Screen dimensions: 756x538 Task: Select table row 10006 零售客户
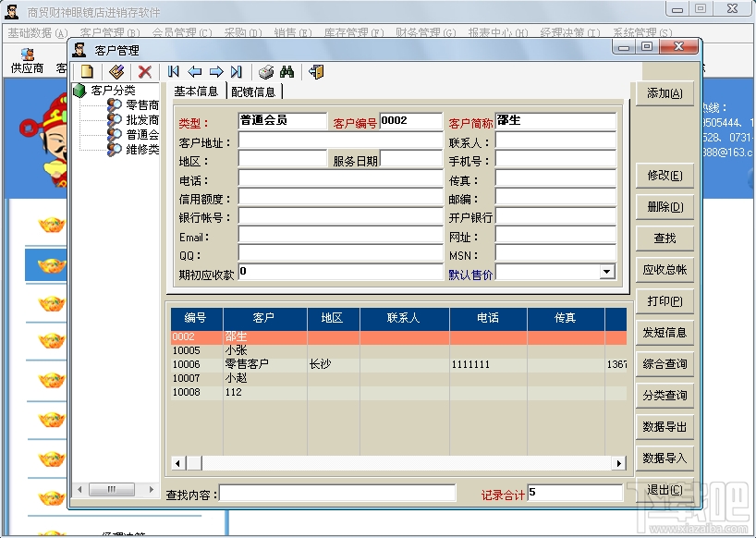click(398, 364)
